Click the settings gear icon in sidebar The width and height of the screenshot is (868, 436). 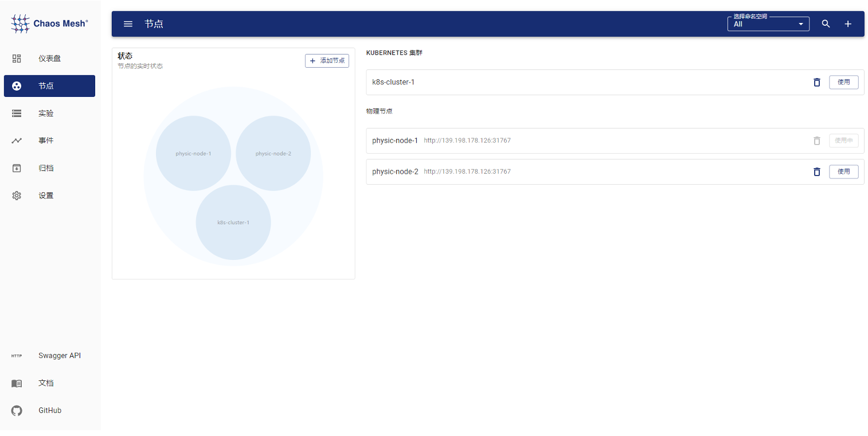click(x=17, y=196)
